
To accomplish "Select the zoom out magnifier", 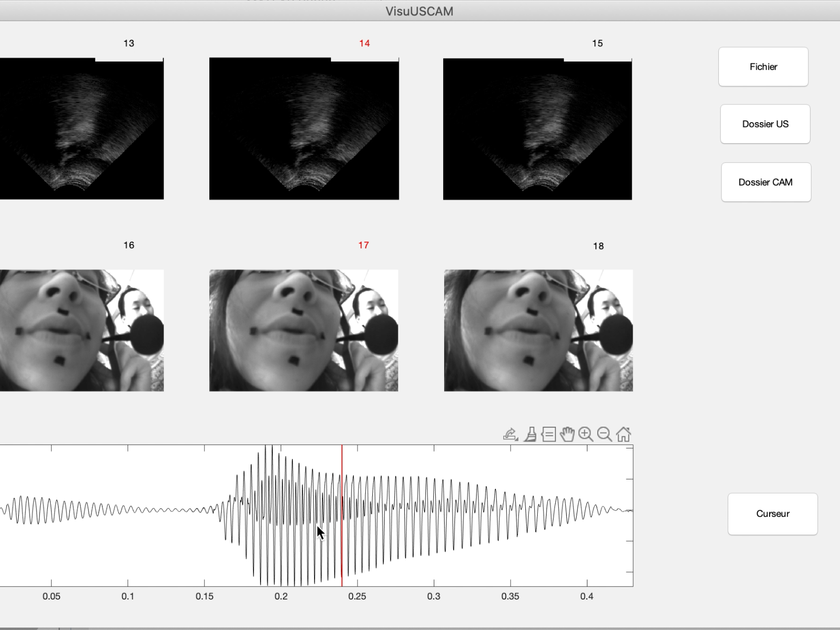I will coord(605,434).
